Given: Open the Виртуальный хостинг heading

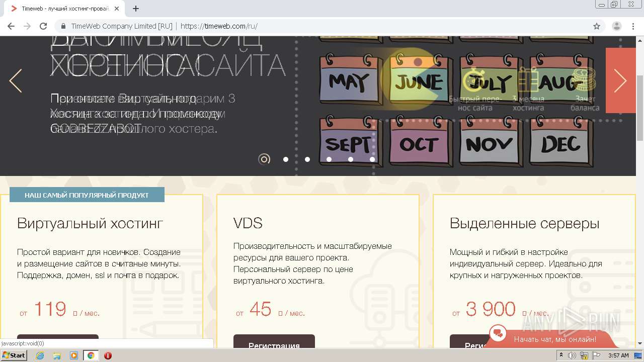Looking at the screenshot, I should (x=90, y=223).
